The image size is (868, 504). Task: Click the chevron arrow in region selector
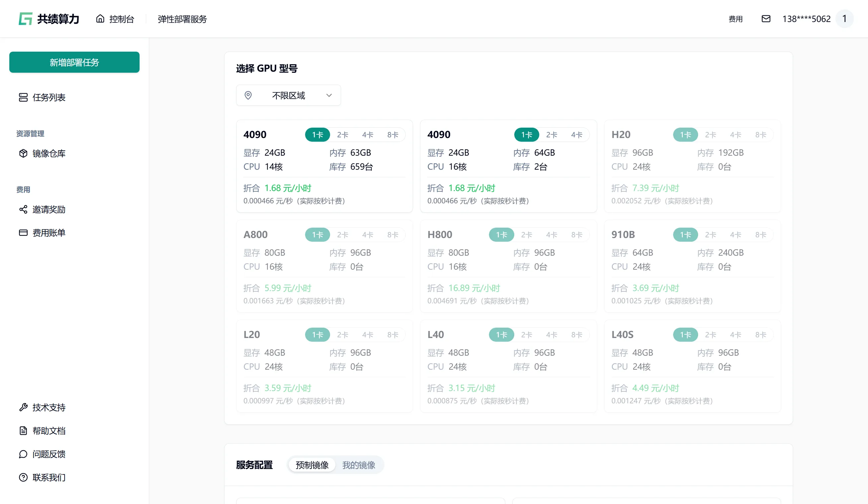coord(329,95)
